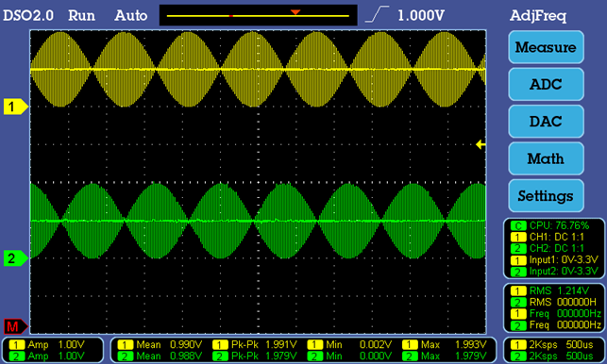607x364 pixels.
Task: Open the DAC settings button
Action: (x=546, y=122)
